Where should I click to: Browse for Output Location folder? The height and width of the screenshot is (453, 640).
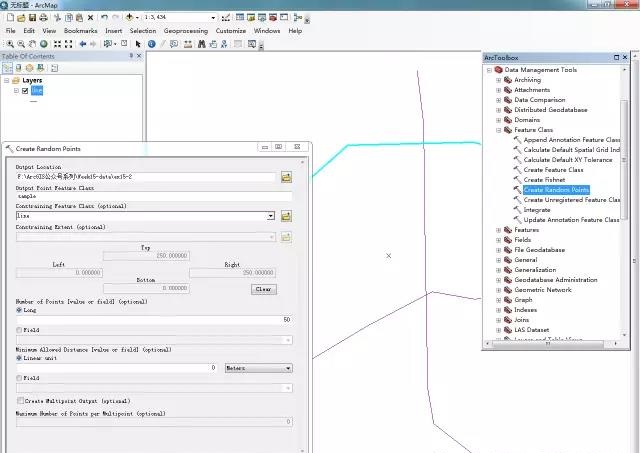click(286, 177)
